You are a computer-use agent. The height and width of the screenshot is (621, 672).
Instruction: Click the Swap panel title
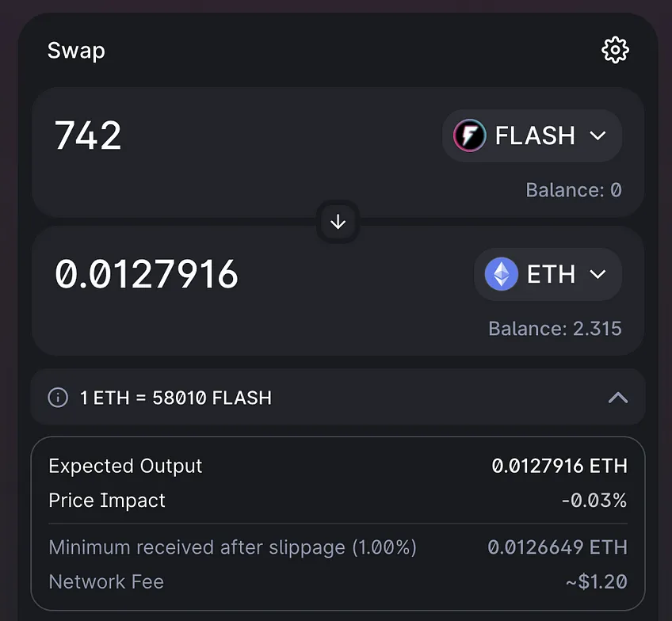[x=76, y=51]
